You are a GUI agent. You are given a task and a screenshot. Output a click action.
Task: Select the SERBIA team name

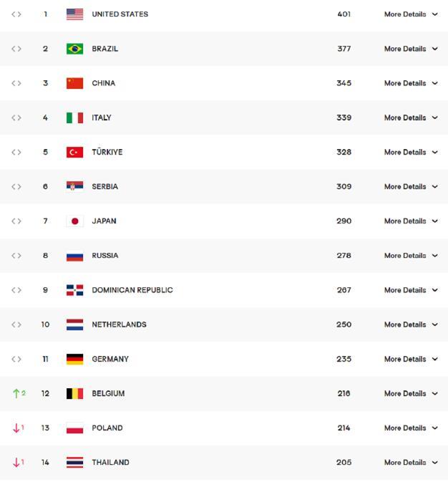click(x=104, y=187)
